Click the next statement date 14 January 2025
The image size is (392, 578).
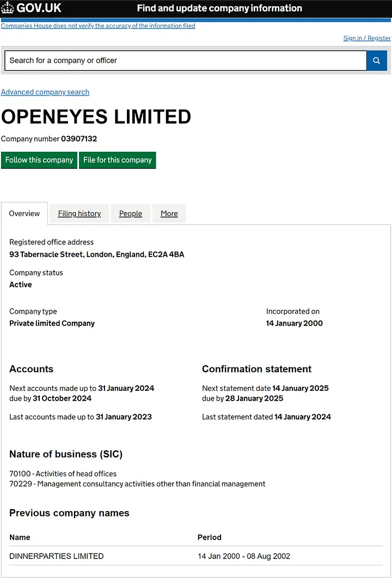301,388
